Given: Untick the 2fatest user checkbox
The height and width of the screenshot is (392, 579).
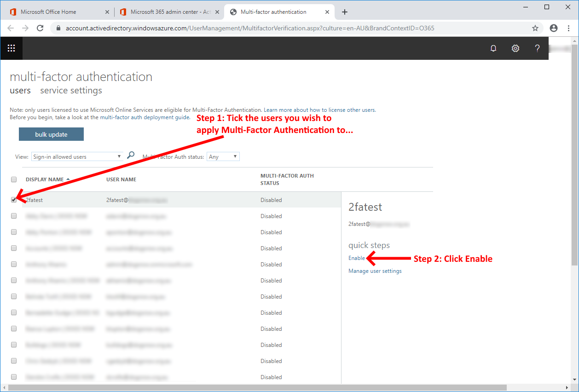Looking at the screenshot, I should tap(14, 200).
